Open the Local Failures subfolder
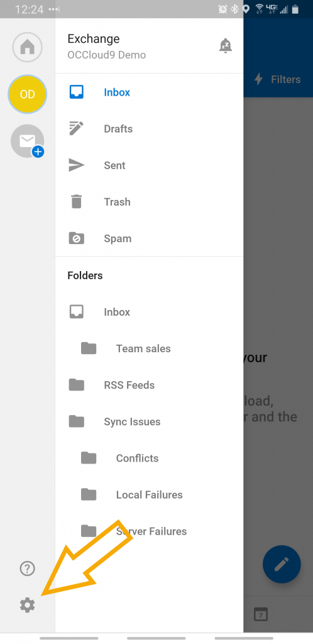The image size is (313, 644). click(x=150, y=495)
